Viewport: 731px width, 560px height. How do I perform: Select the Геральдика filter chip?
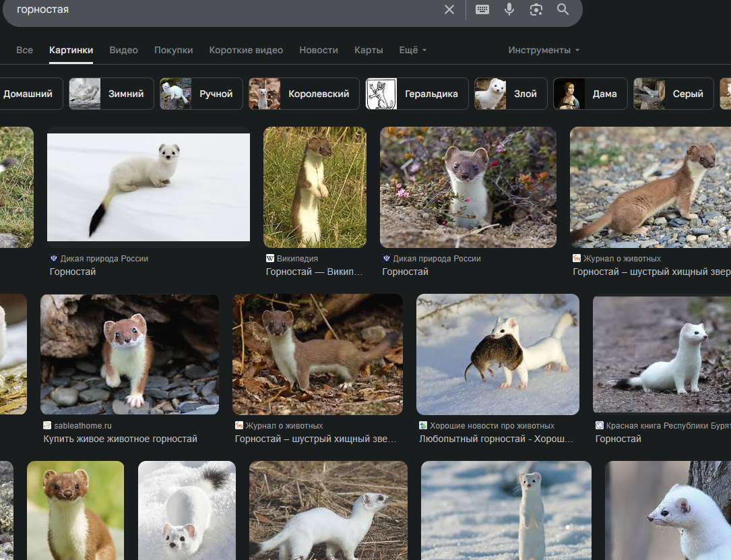pos(416,94)
